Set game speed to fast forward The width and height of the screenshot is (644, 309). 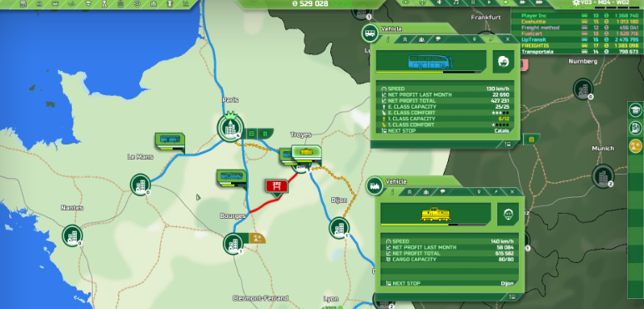(x=523, y=3)
